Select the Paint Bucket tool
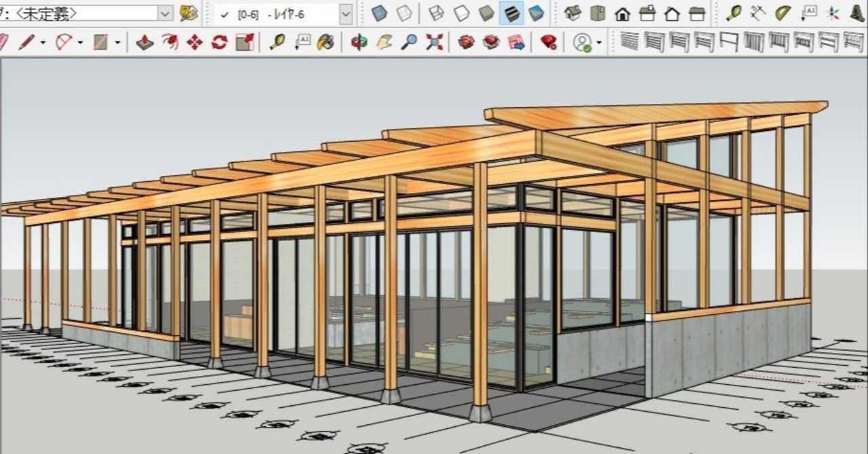Screen dimensions: 868x454 (326, 43)
